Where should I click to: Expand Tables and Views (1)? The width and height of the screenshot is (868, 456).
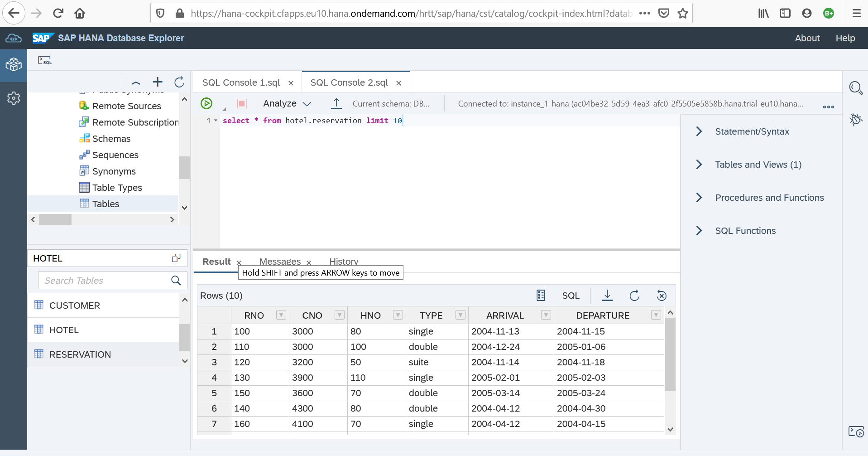(x=699, y=165)
